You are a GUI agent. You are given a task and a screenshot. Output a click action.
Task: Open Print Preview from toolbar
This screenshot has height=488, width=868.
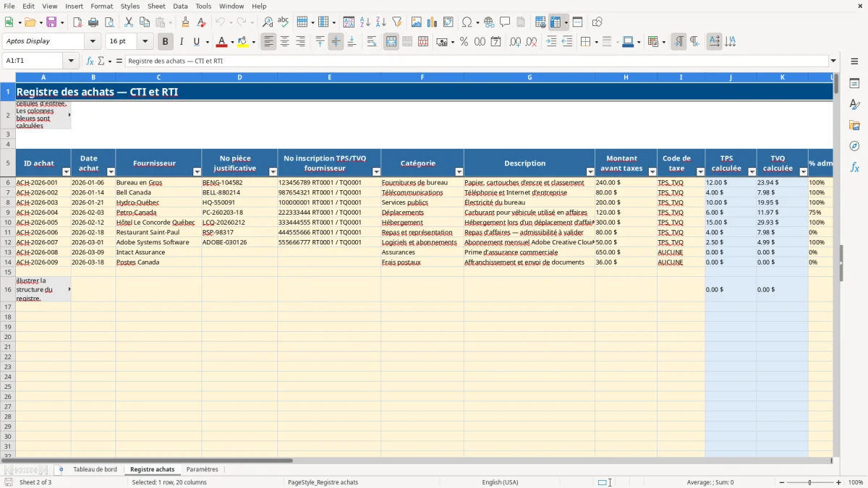pyautogui.click(x=109, y=22)
